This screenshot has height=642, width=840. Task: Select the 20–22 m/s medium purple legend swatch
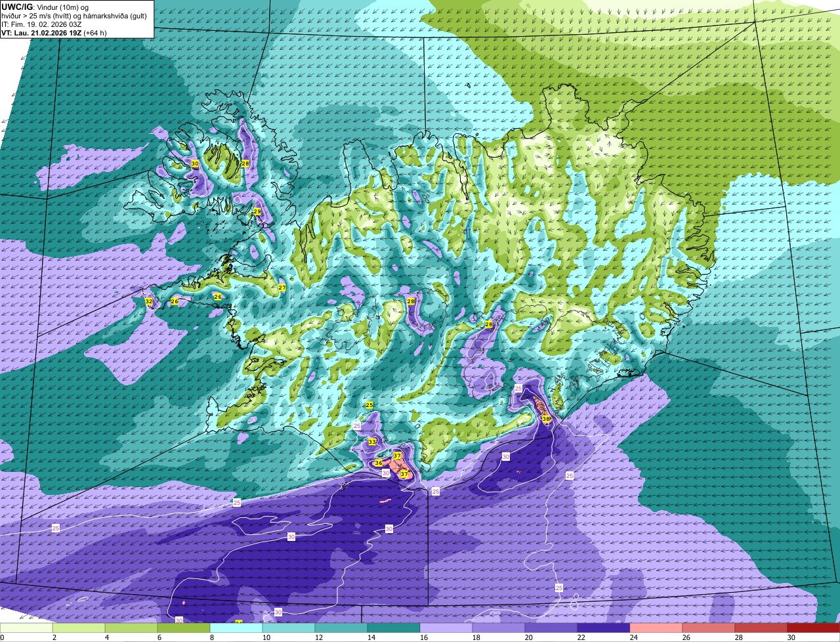(551, 628)
